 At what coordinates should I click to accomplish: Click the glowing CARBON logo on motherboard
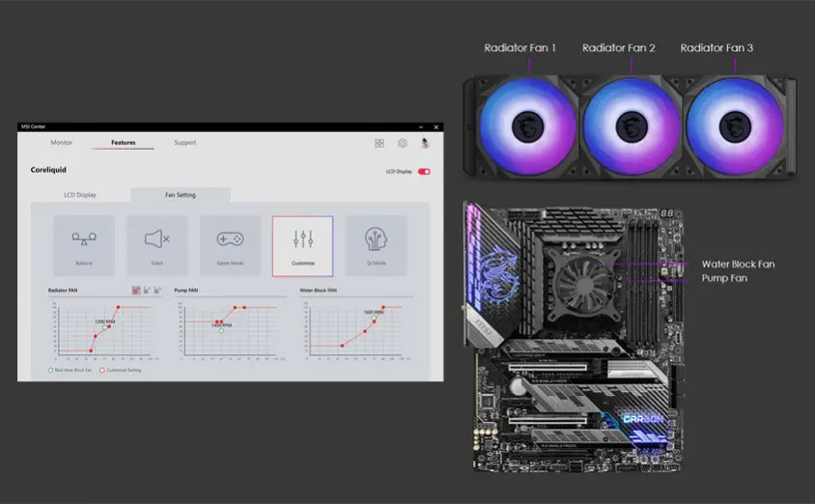[643, 418]
